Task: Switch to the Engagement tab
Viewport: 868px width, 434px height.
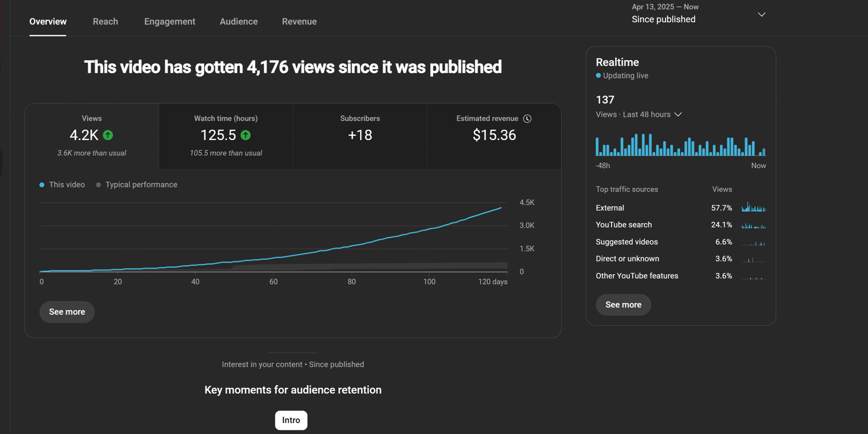Action: coord(170,22)
